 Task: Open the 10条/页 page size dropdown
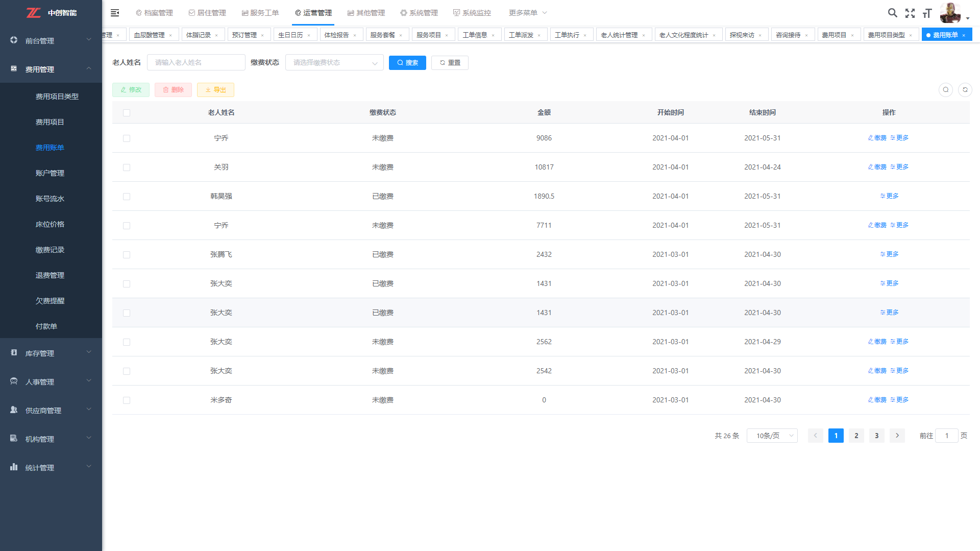772,436
